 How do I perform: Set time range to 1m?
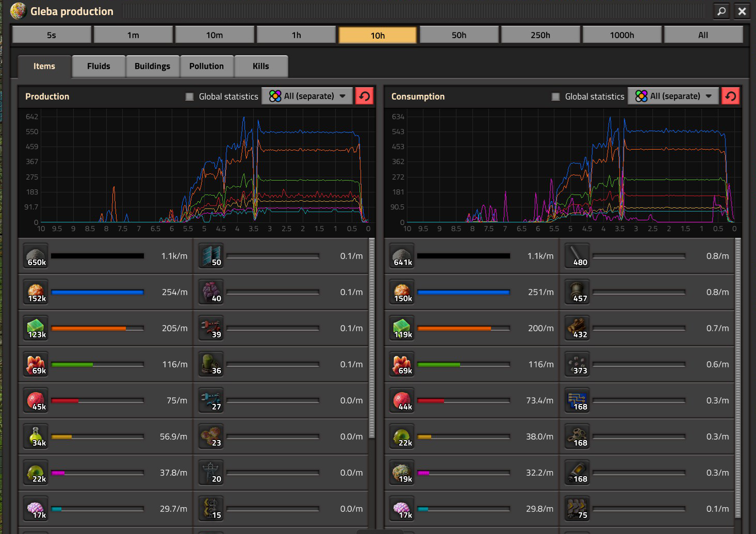click(x=133, y=35)
